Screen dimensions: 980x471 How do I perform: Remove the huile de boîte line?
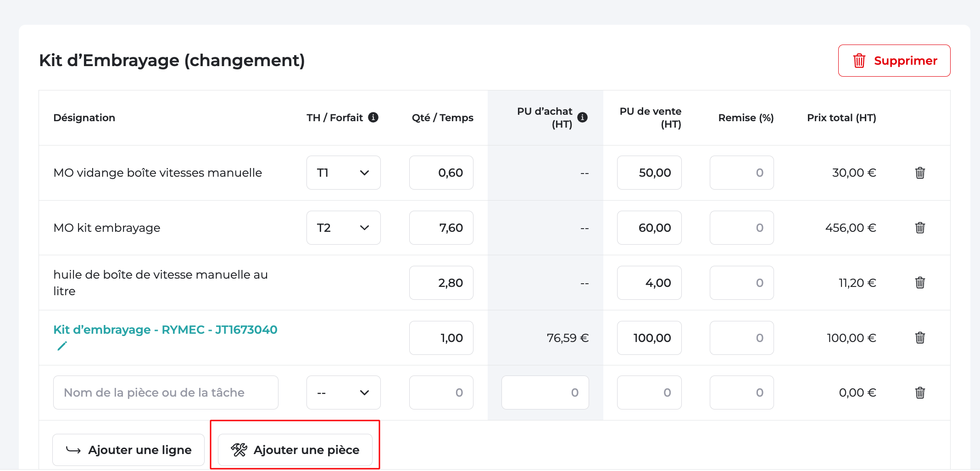click(x=919, y=283)
